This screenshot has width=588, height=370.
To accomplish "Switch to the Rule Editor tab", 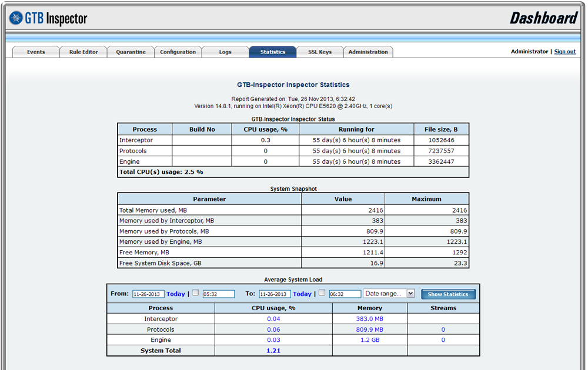I will [x=83, y=52].
